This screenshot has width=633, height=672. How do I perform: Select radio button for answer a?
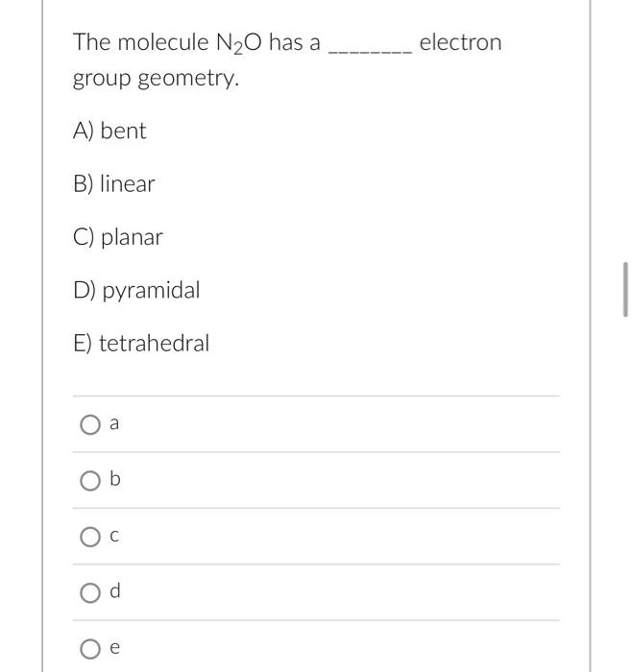[90, 424]
